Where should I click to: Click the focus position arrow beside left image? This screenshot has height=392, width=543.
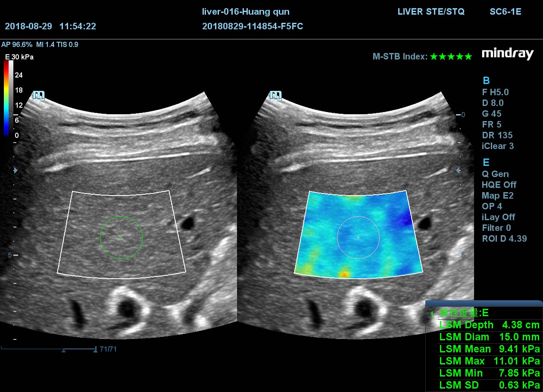click(x=16, y=171)
